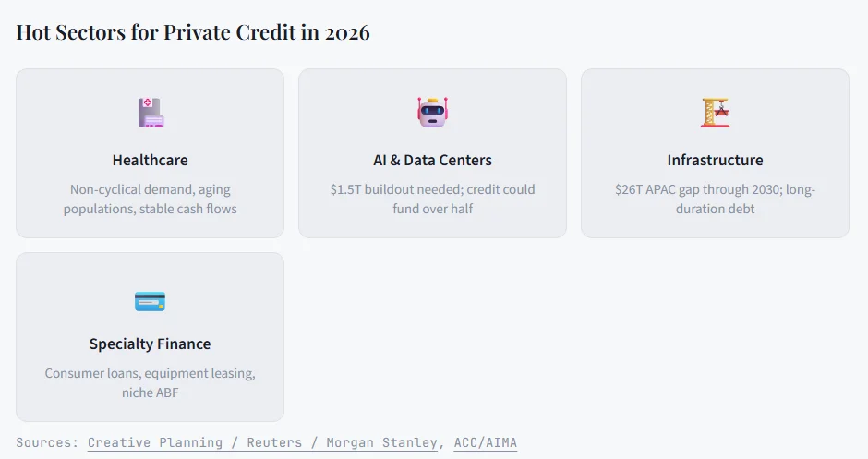Click the "Hot Sectors for Private Credit in 2026" heading
This screenshot has height=459, width=868.
tap(193, 32)
